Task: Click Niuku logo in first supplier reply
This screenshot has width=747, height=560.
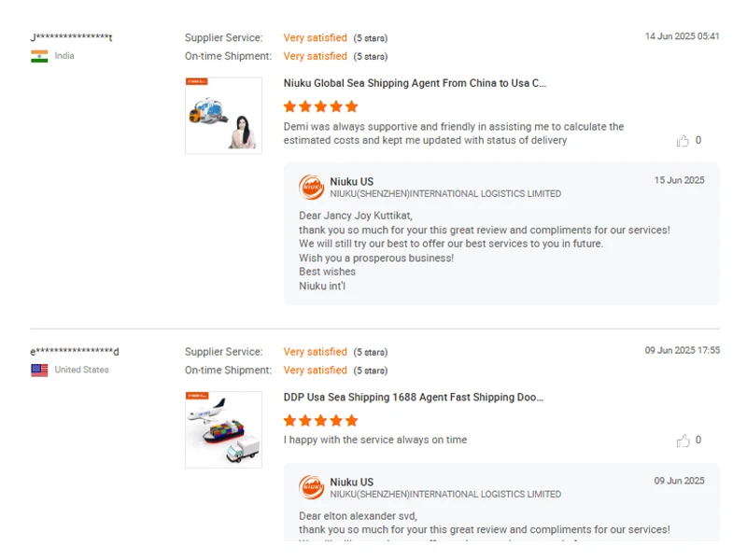Action: [311, 187]
